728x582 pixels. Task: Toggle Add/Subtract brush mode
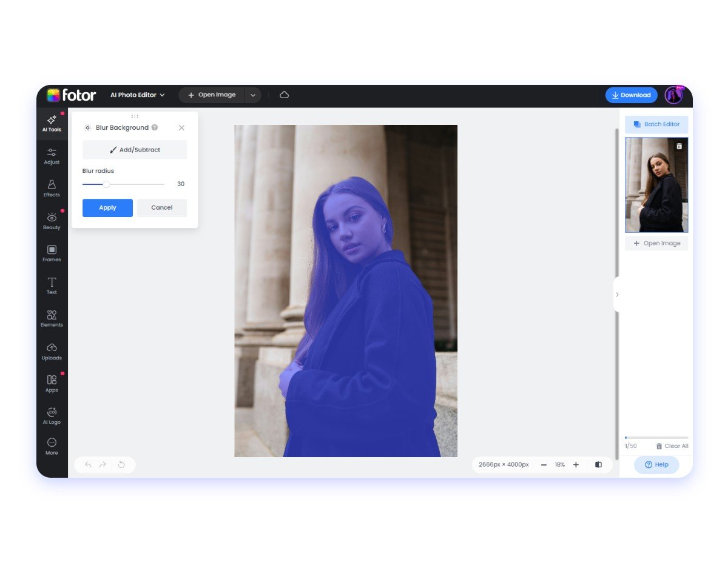coord(135,150)
